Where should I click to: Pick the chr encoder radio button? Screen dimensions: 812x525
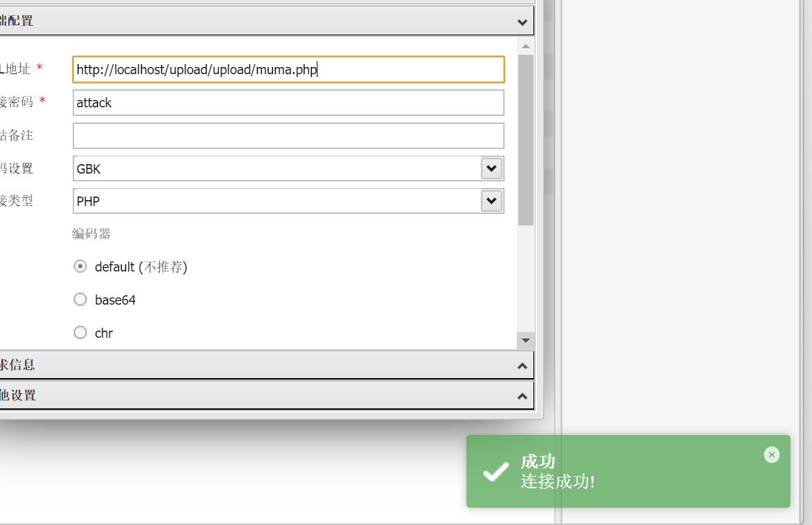tap(81, 333)
